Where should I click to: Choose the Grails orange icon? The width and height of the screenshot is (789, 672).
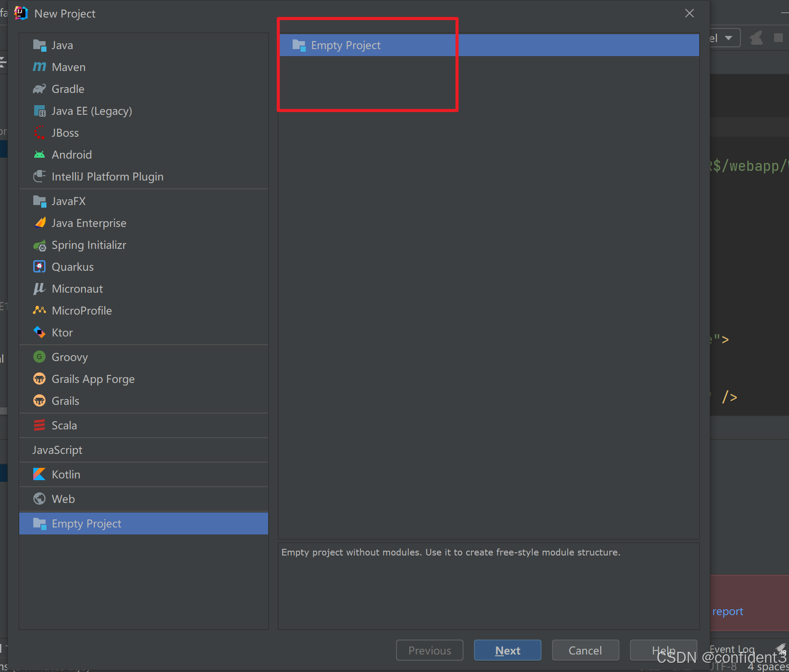(39, 401)
